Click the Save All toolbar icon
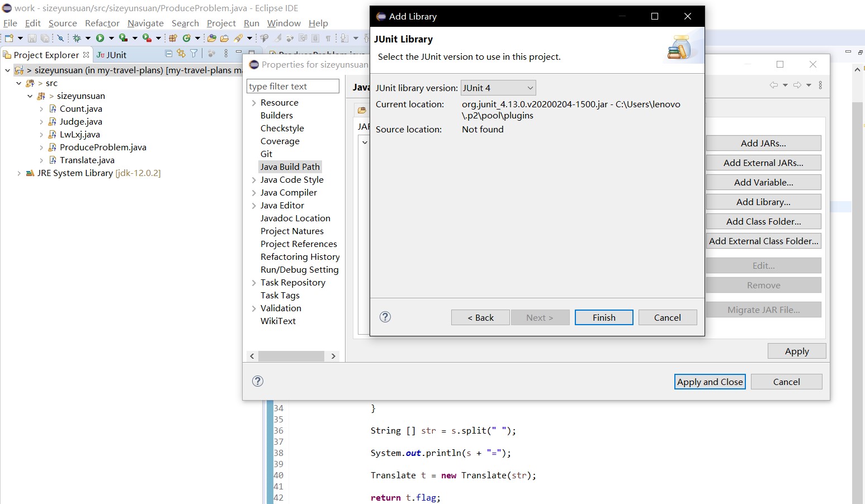 [x=45, y=38]
